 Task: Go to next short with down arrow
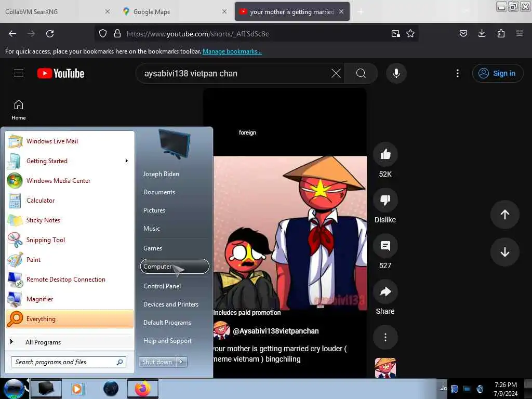click(504, 252)
